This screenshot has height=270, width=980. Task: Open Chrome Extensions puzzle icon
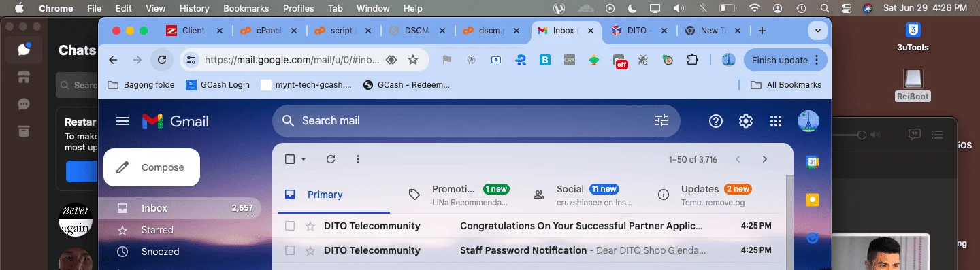[693, 60]
